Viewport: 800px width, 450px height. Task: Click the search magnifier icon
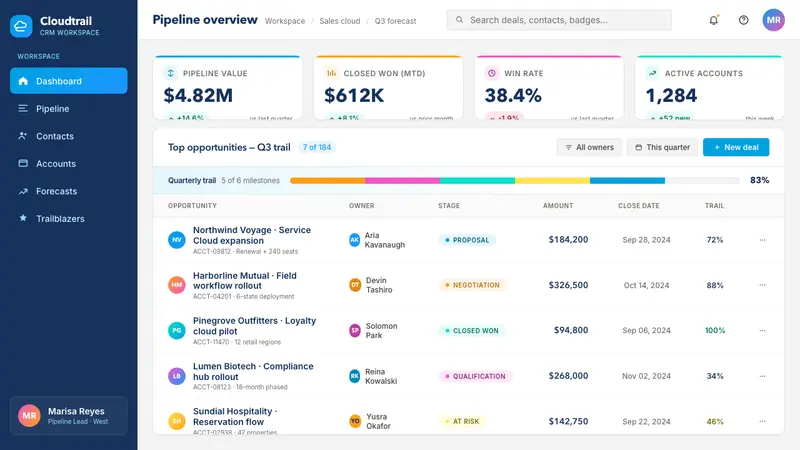coord(459,20)
